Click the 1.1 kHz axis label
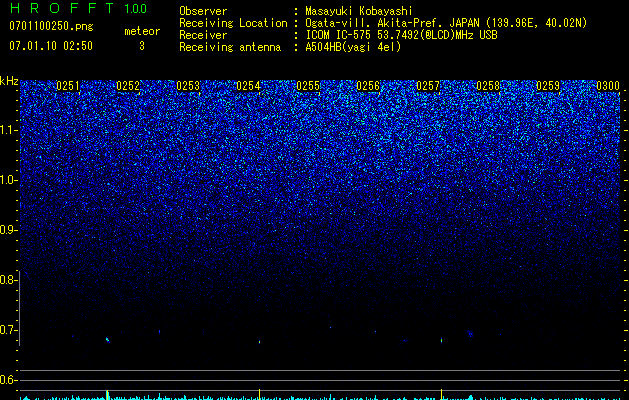 coord(7,130)
